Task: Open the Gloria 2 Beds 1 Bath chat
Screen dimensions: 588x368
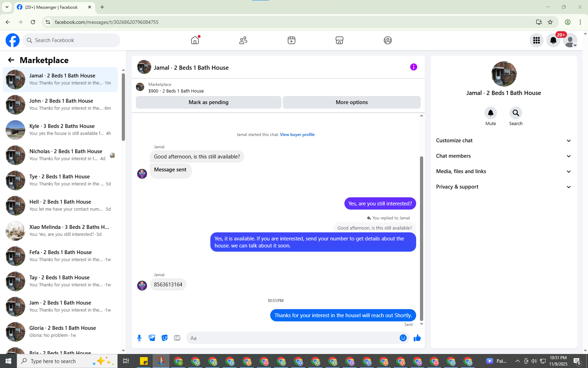Action: 60,332
